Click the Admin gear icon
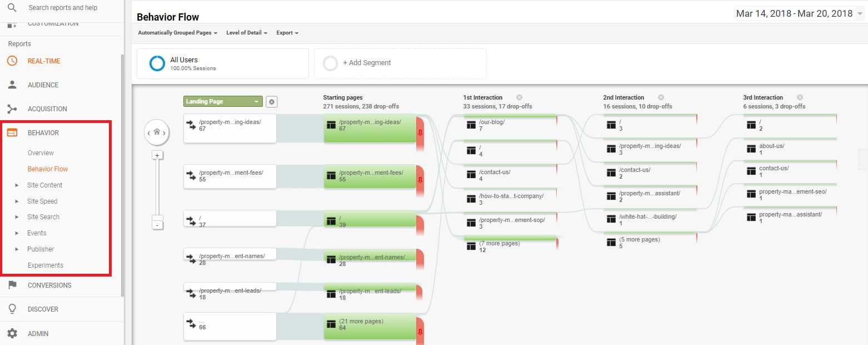The height and width of the screenshot is (345, 868). point(12,333)
